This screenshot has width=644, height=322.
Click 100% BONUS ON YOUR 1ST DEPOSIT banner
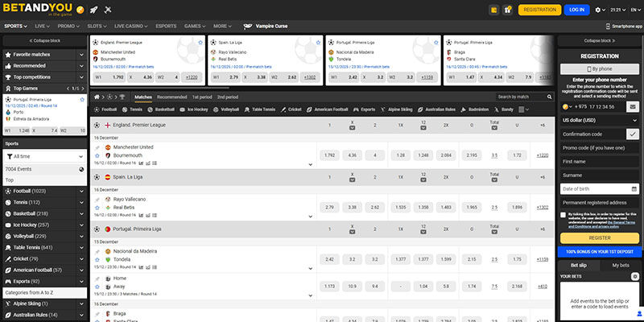click(600, 252)
